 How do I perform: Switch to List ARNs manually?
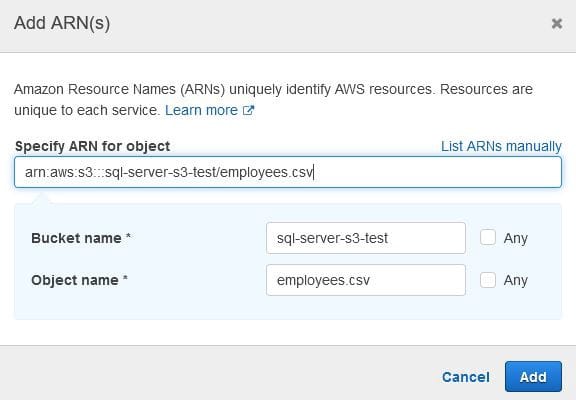click(501, 146)
